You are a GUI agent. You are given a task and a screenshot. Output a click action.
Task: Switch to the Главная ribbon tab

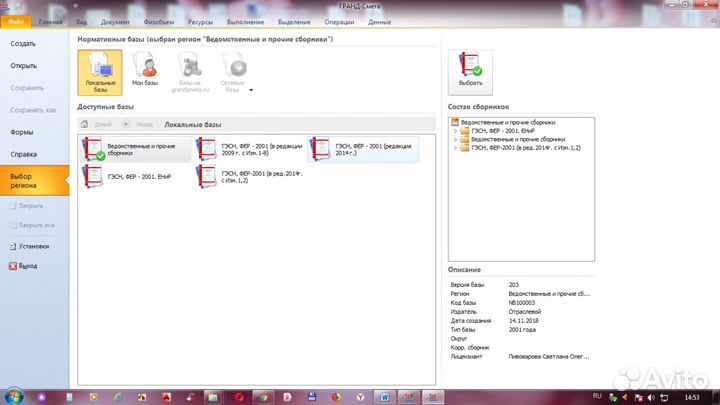49,21
